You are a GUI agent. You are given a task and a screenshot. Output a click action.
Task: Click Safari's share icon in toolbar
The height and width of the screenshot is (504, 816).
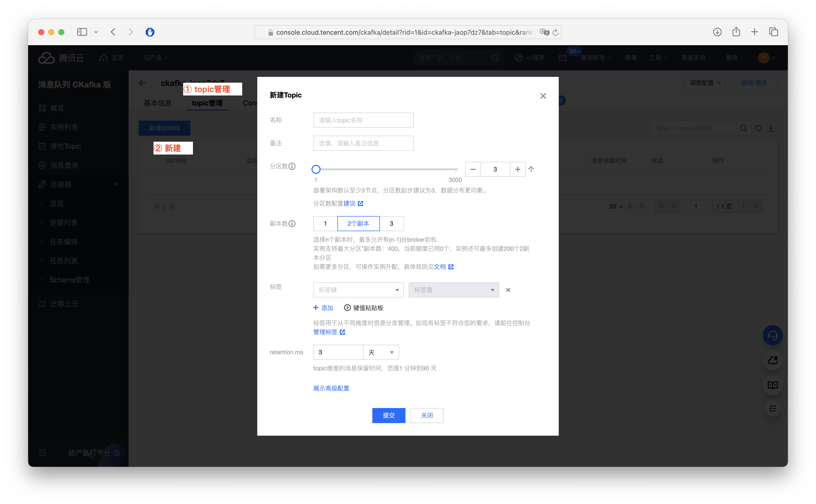[736, 32]
